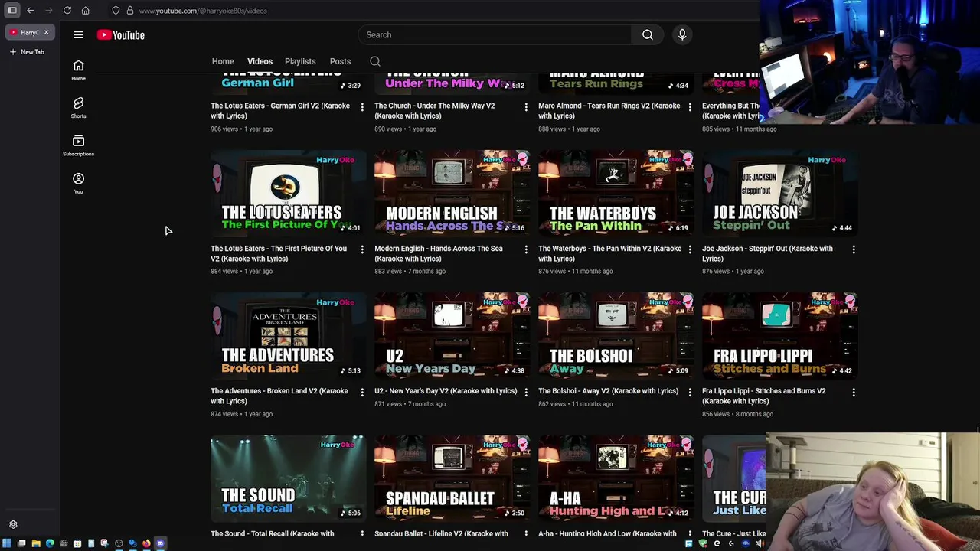Open the You section in the sidebar

point(78,184)
